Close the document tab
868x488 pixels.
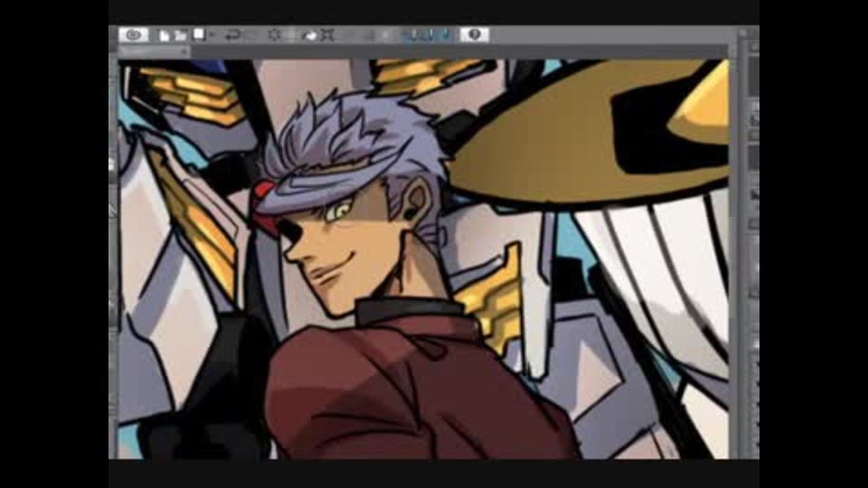coord(184,52)
